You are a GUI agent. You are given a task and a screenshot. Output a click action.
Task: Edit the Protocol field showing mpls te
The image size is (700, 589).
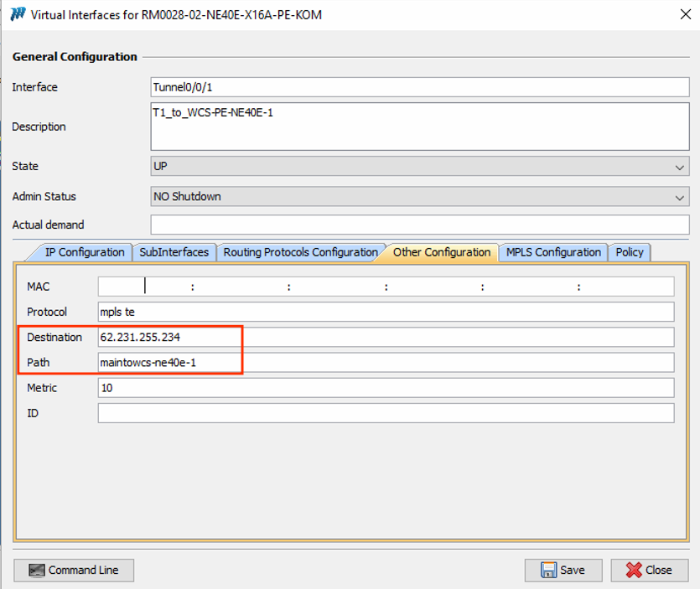click(x=386, y=312)
